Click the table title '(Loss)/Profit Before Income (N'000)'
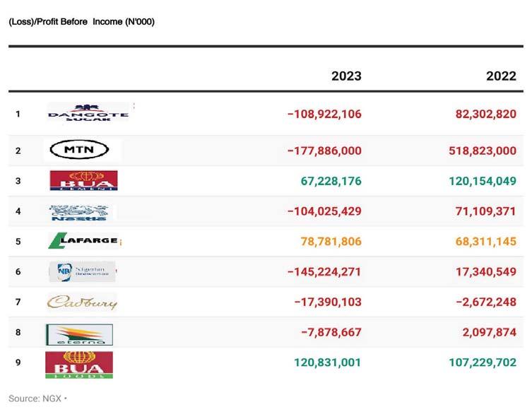The height and width of the screenshot is (412, 532). (81, 22)
